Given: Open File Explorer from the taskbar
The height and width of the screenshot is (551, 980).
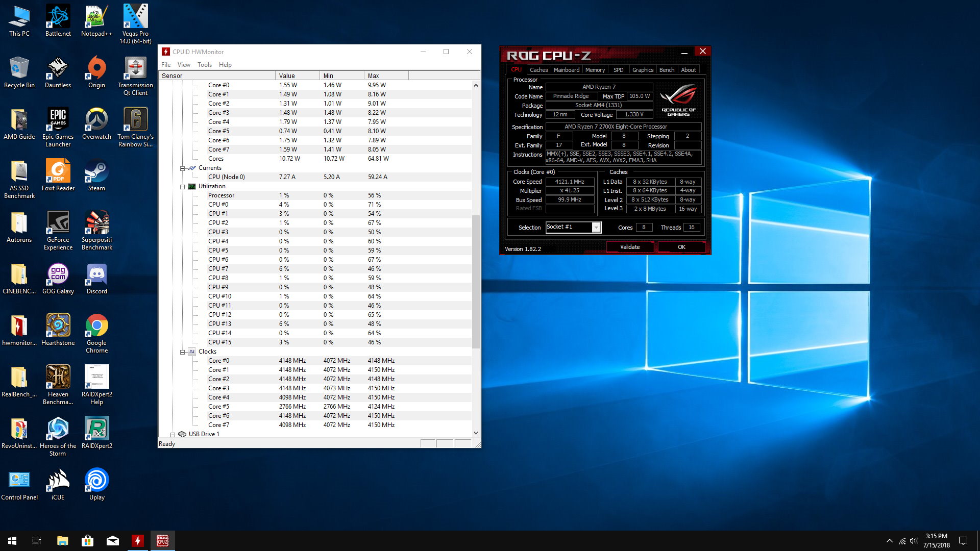Looking at the screenshot, I should tap(62, 540).
